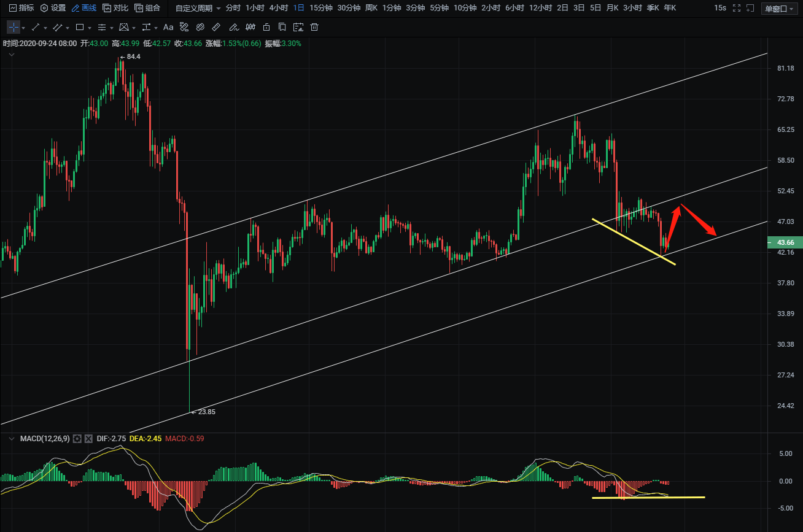
Task: Select the rectangle shape tool
Action: click(x=80, y=28)
